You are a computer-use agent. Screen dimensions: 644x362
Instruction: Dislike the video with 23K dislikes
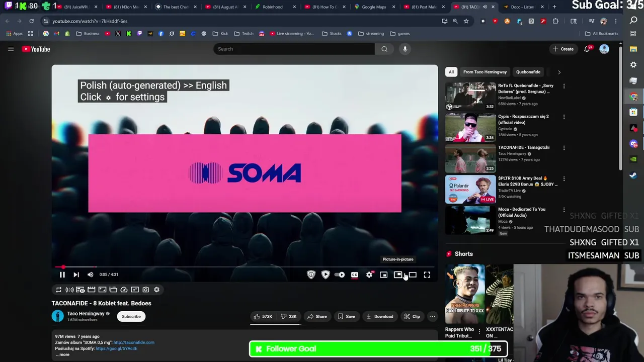[289, 316]
